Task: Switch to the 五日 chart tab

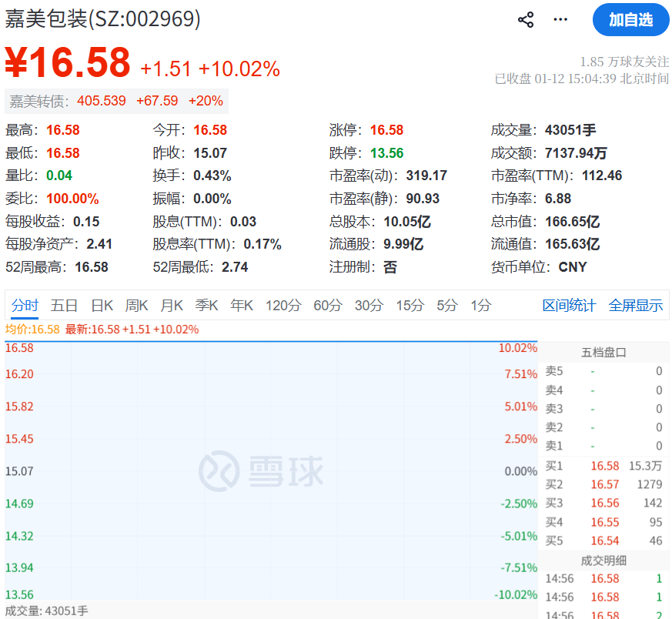Action: pos(64,305)
